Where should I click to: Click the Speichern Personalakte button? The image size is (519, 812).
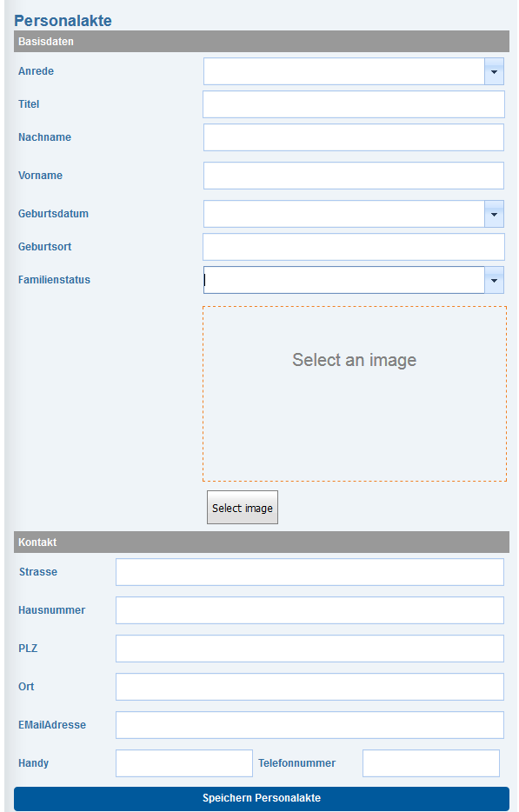pos(262,798)
